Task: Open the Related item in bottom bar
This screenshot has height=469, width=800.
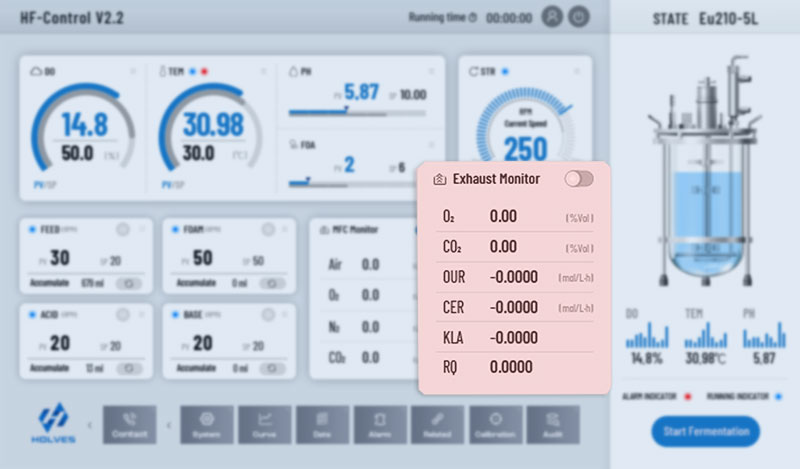Action: [x=437, y=425]
